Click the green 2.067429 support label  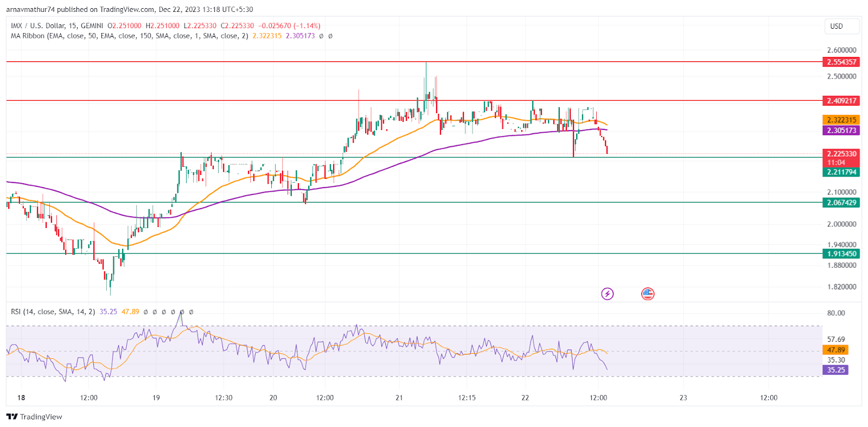tap(841, 203)
